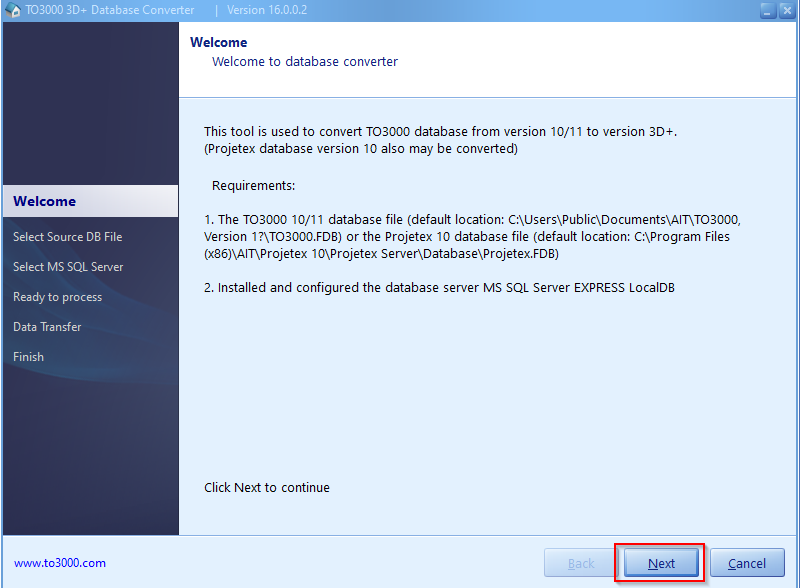
Task: Jump to the Data Transfer step
Action: click(x=47, y=327)
